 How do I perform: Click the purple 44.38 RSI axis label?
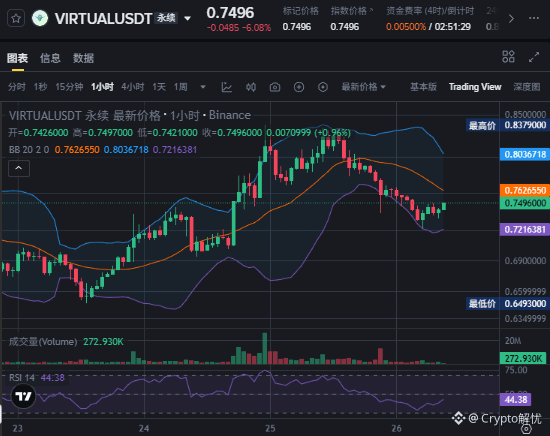516,400
